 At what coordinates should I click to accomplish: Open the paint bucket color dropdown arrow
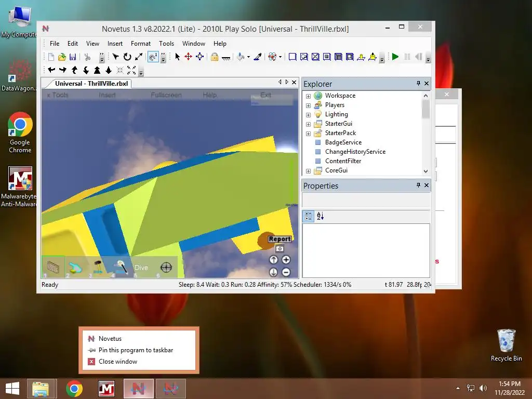pyautogui.click(x=248, y=57)
